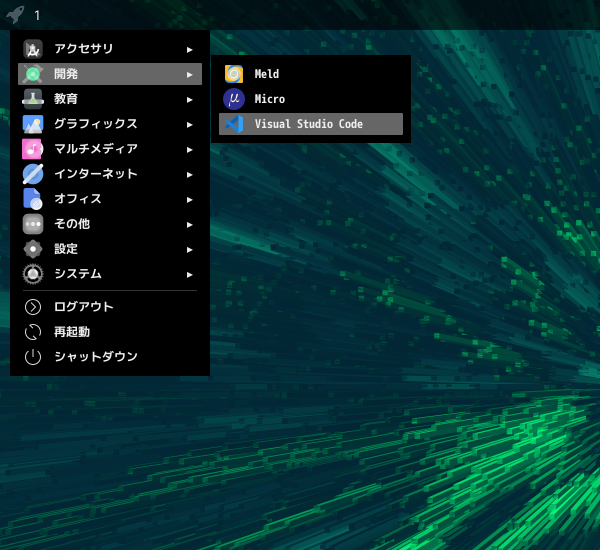Click the Meld application icon

pyautogui.click(x=234, y=74)
